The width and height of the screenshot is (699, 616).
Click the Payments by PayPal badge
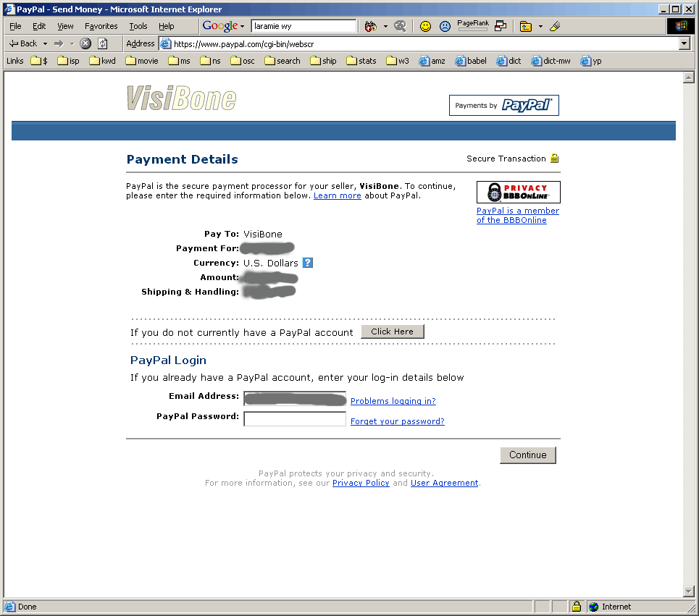coord(503,105)
